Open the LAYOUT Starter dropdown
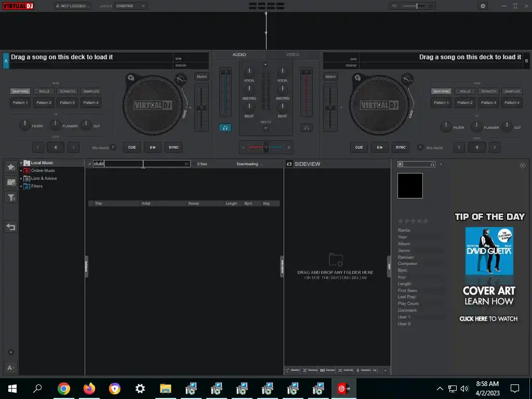The height and width of the screenshot is (399, 532). pos(130,6)
